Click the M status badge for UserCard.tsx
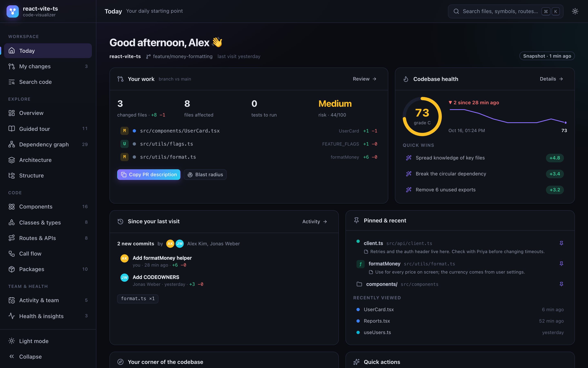Image resolution: width=588 pixels, height=368 pixels. 124,131
